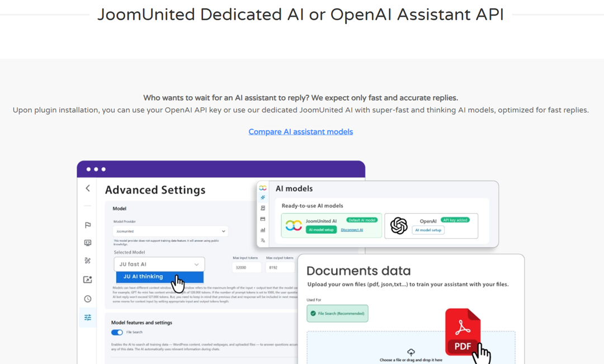This screenshot has height=364, width=604.
Task: Click the cloud upload icon in drop zone
Action: coord(411,352)
